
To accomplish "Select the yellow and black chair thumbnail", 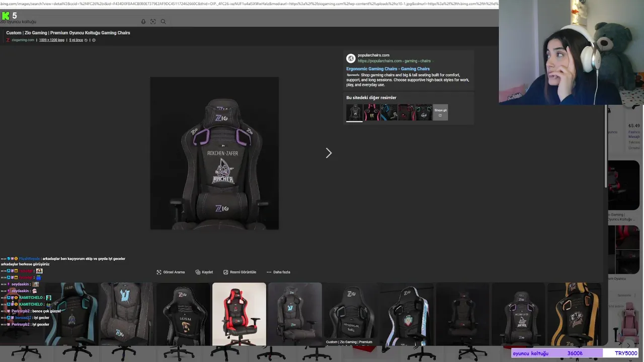I will (574, 314).
